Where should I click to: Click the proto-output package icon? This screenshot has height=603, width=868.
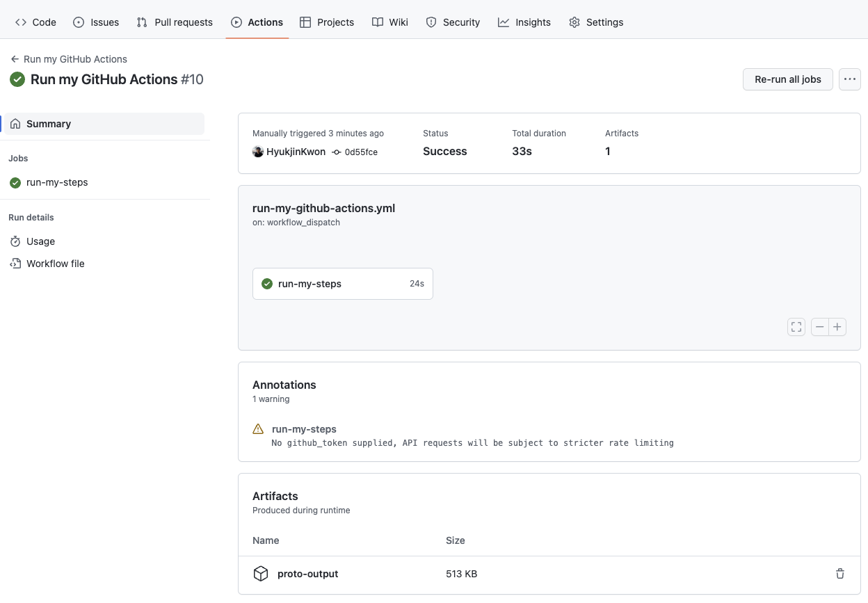(x=261, y=574)
